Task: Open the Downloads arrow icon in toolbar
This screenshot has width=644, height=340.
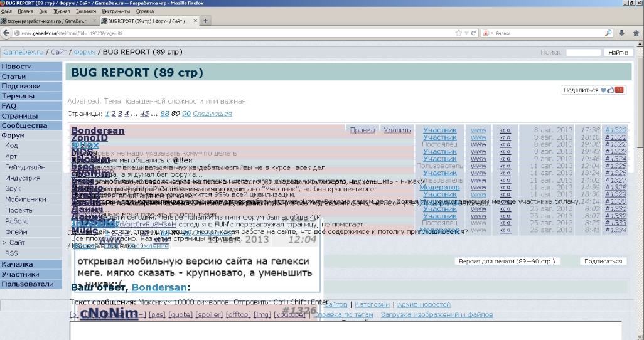Action: 623,33
